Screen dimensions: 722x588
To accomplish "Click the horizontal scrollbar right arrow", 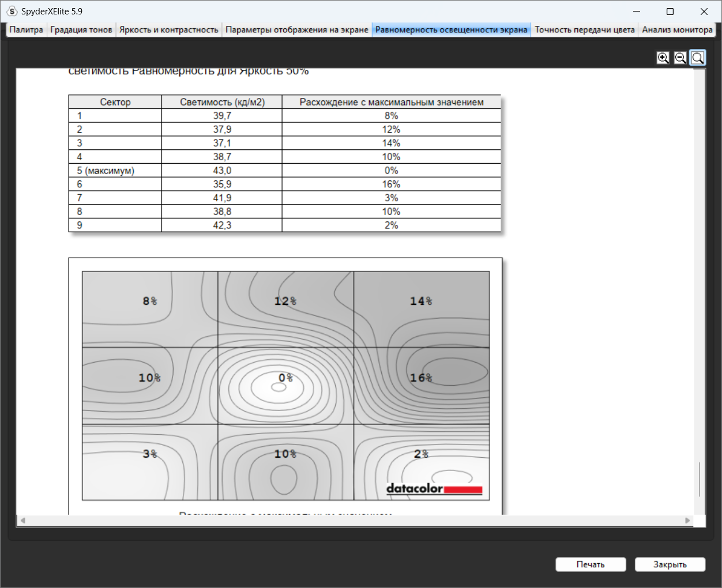I will coord(687,521).
